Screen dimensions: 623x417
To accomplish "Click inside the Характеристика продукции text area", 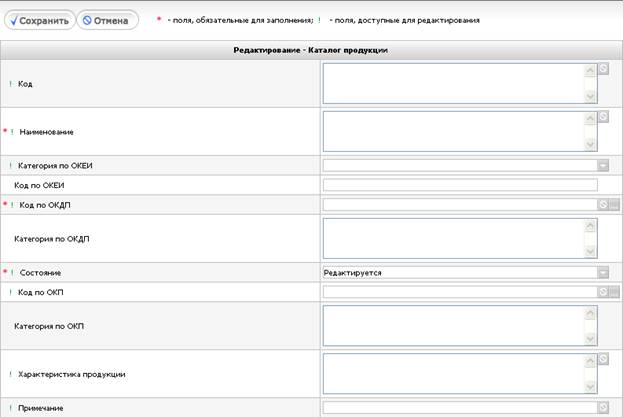I will pos(453,374).
